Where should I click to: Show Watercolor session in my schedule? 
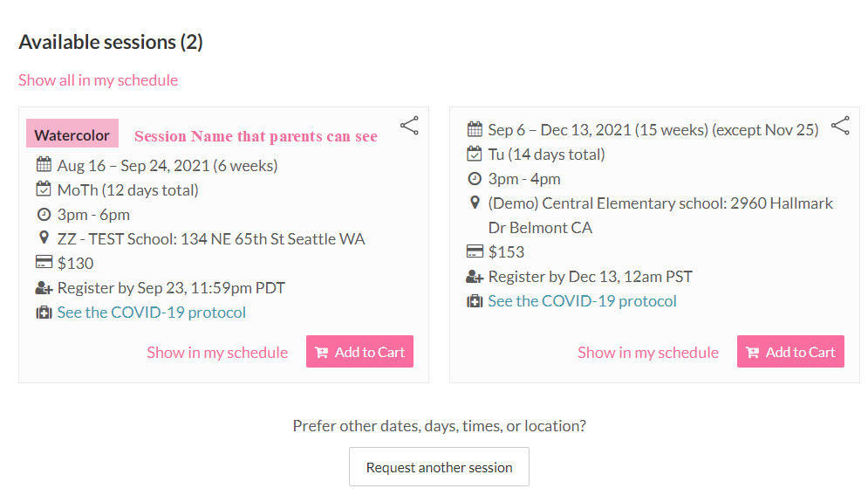coord(217,353)
